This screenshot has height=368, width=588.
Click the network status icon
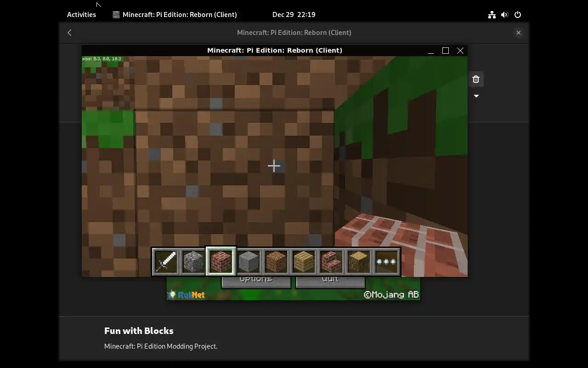coord(492,15)
